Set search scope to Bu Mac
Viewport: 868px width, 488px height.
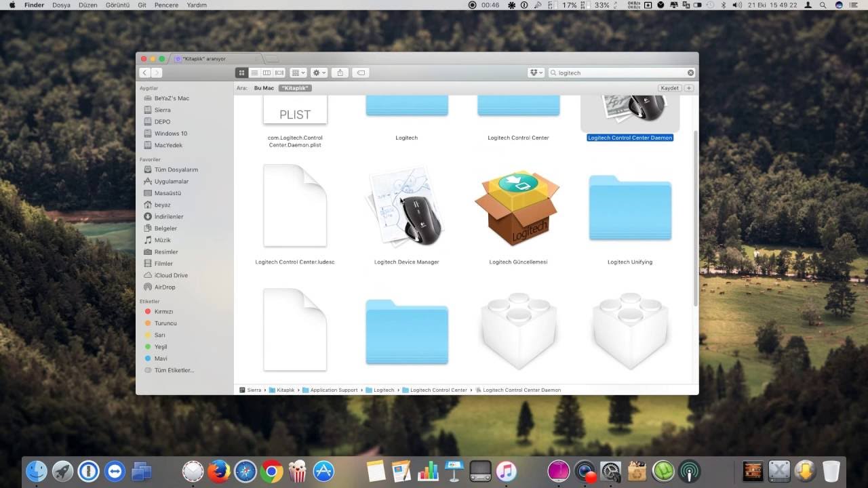coord(264,88)
